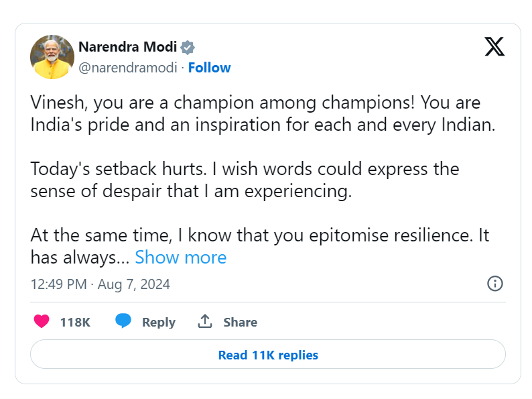Screen dimensions: 532x399
Task: Click the X logo icon
Action: point(494,46)
